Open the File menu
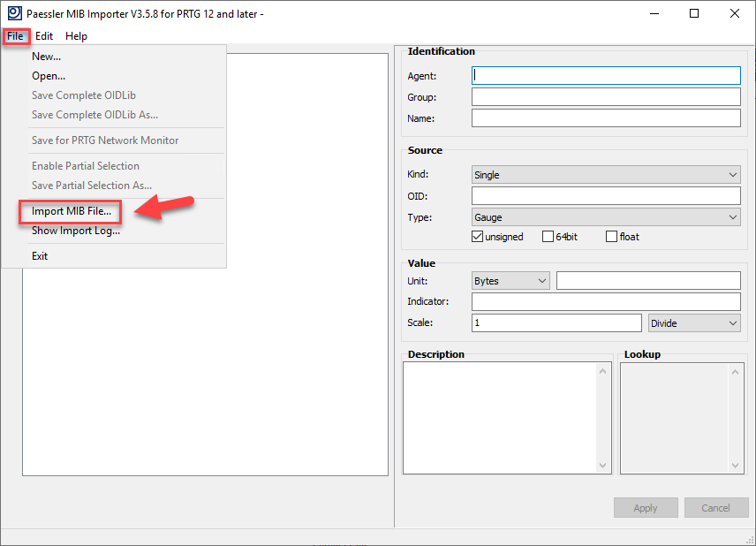Screen dimensions: 756x546 [16, 36]
